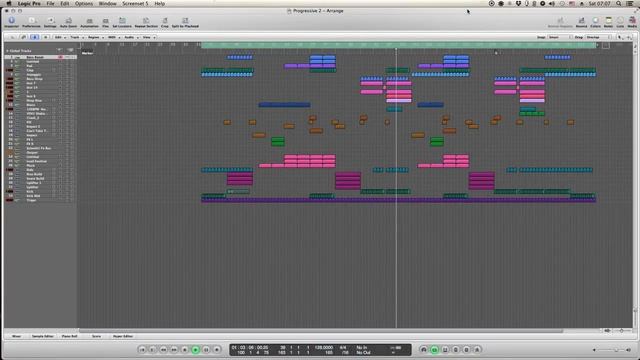Viewport: 640px width, 360px height.
Task: Select the long purple region on bottom track
Action: [398, 200]
